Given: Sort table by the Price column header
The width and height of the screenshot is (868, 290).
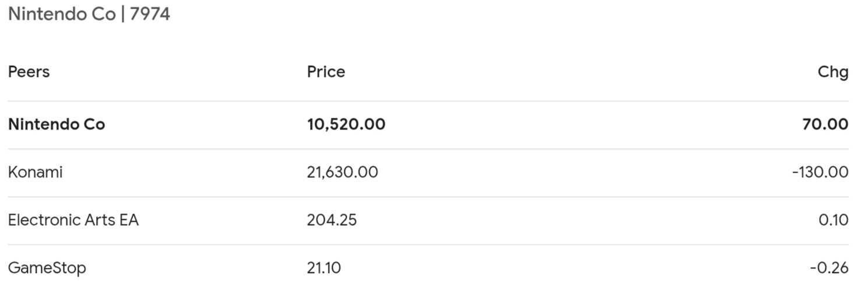Looking at the screenshot, I should coord(326,72).
